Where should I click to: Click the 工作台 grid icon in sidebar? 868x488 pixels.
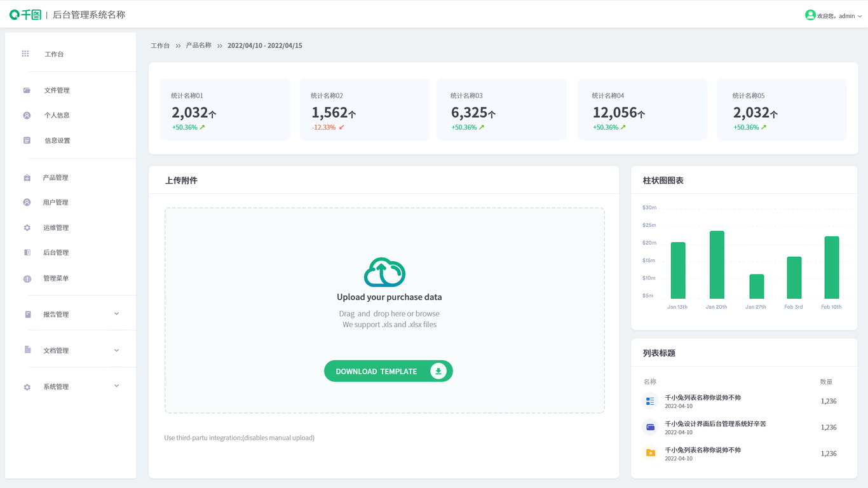(25, 54)
